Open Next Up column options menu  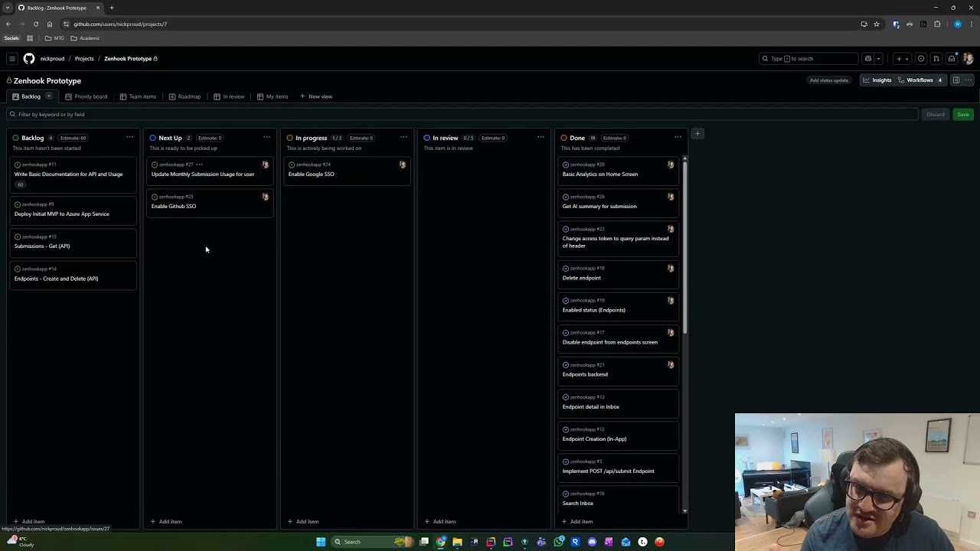(266, 138)
